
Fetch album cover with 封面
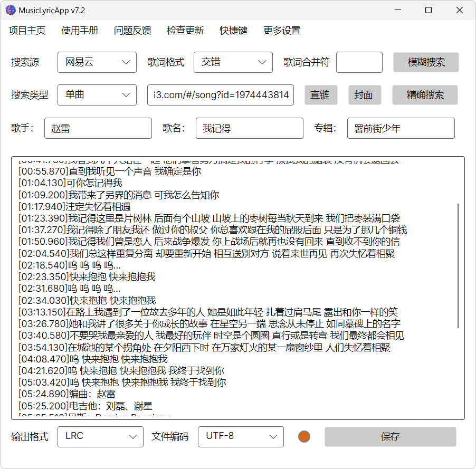pyautogui.click(x=364, y=95)
